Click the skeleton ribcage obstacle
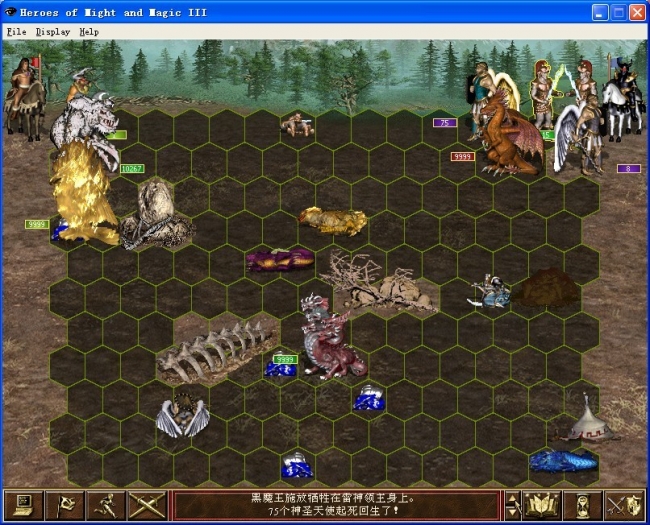The width and height of the screenshot is (650, 525). point(216,352)
